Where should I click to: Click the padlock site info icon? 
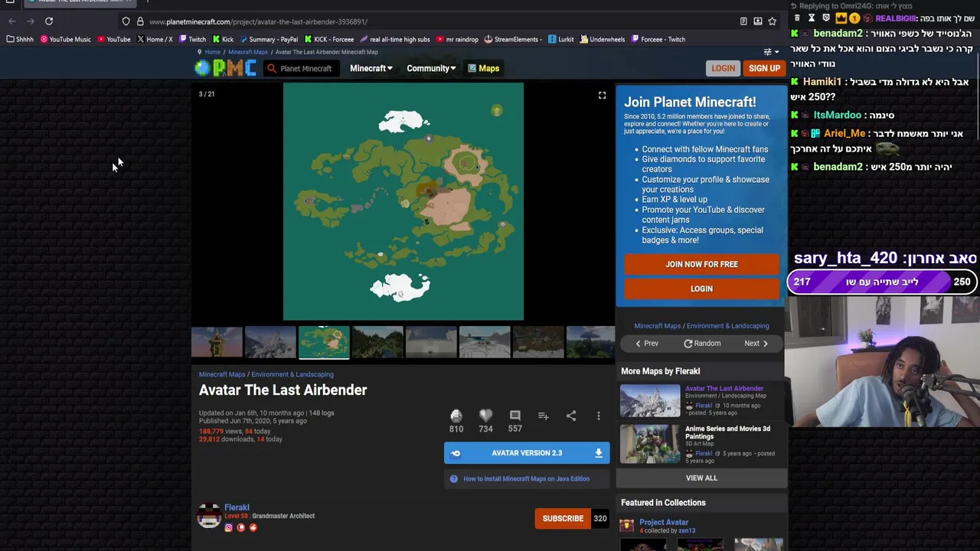tap(140, 21)
